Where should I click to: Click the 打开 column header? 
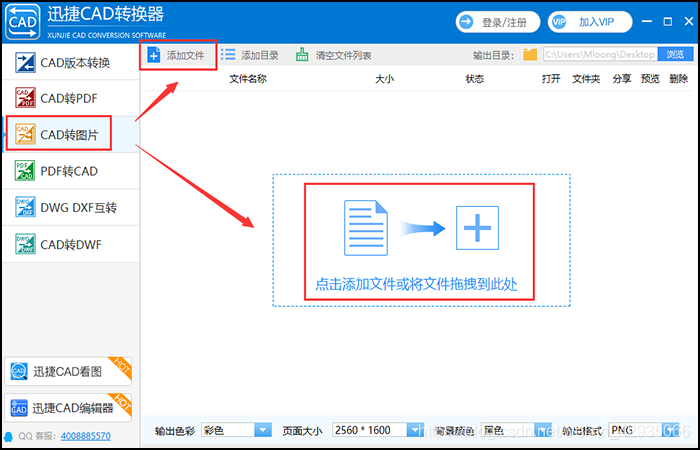(x=551, y=79)
